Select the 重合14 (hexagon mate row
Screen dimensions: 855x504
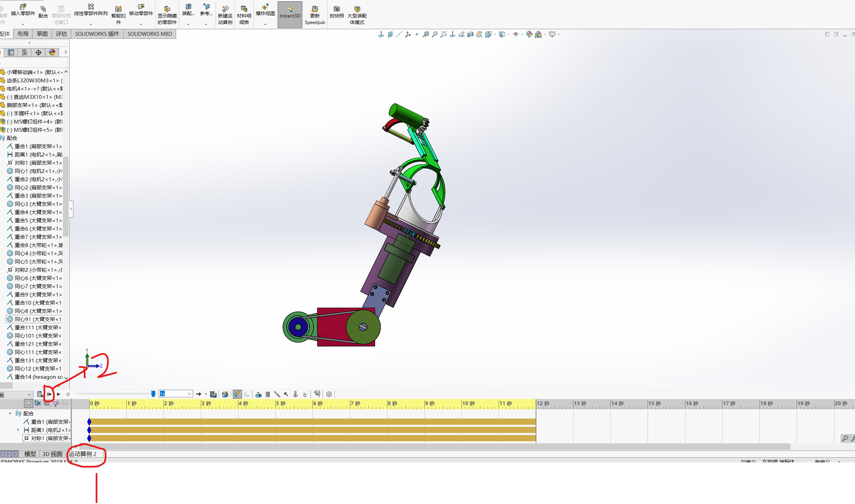pos(35,377)
